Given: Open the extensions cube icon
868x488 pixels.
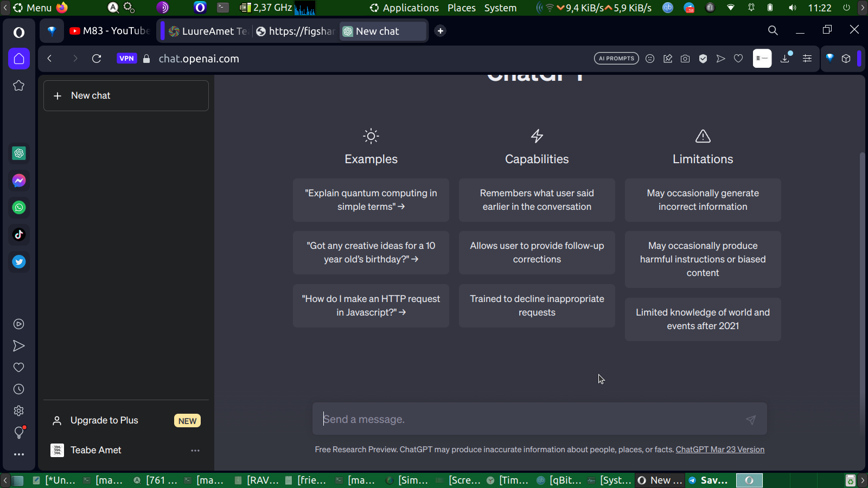Looking at the screenshot, I should click(x=846, y=59).
